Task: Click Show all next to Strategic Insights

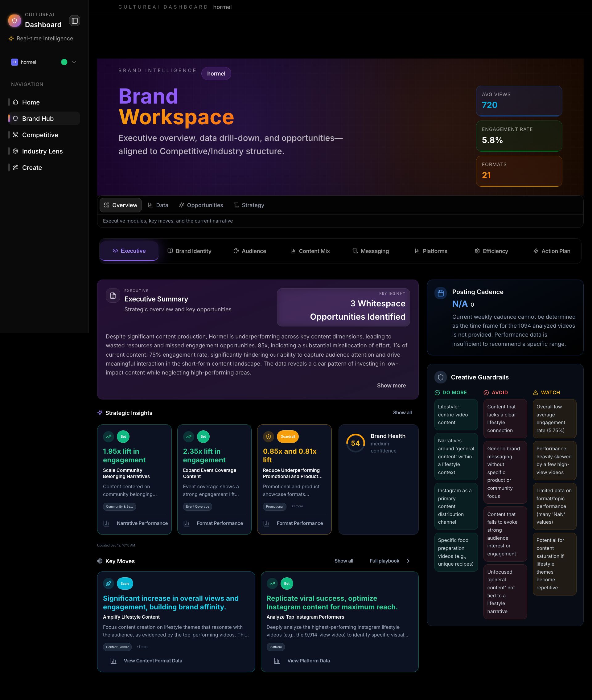Action: click(x=402, y=412)
